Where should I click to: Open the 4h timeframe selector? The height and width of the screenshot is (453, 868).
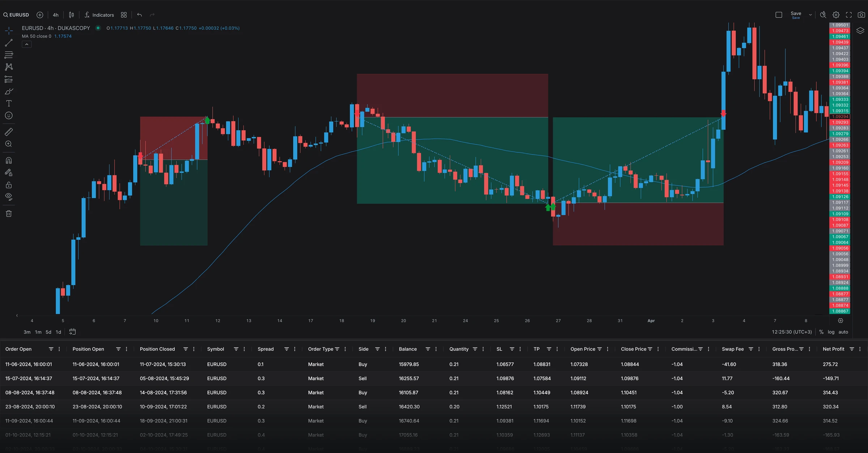pyautogui.click(x=55, y=15)
